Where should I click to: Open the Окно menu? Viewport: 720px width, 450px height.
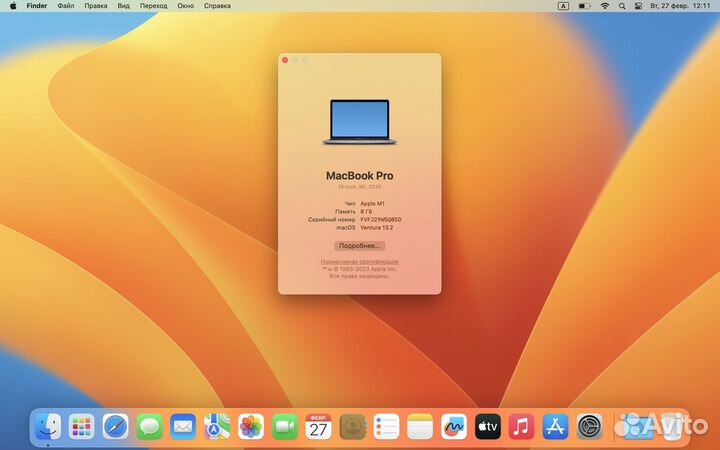(186, 6)
